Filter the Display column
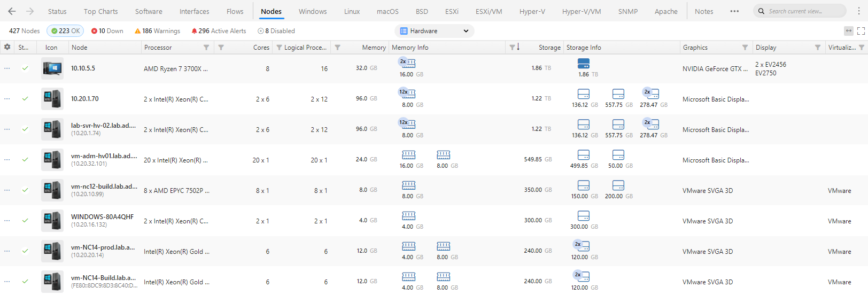Viewport: 868px width, 295px height. coord(818,48)
